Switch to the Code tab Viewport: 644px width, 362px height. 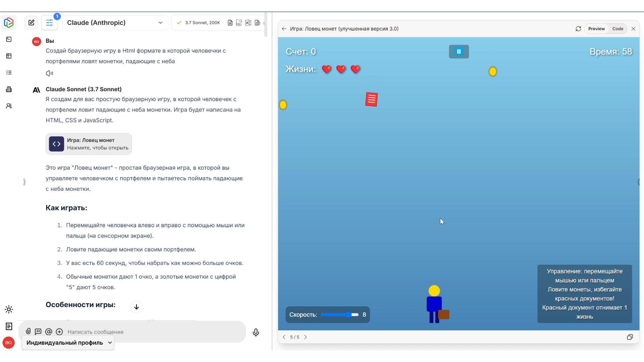tap(618, 29)
